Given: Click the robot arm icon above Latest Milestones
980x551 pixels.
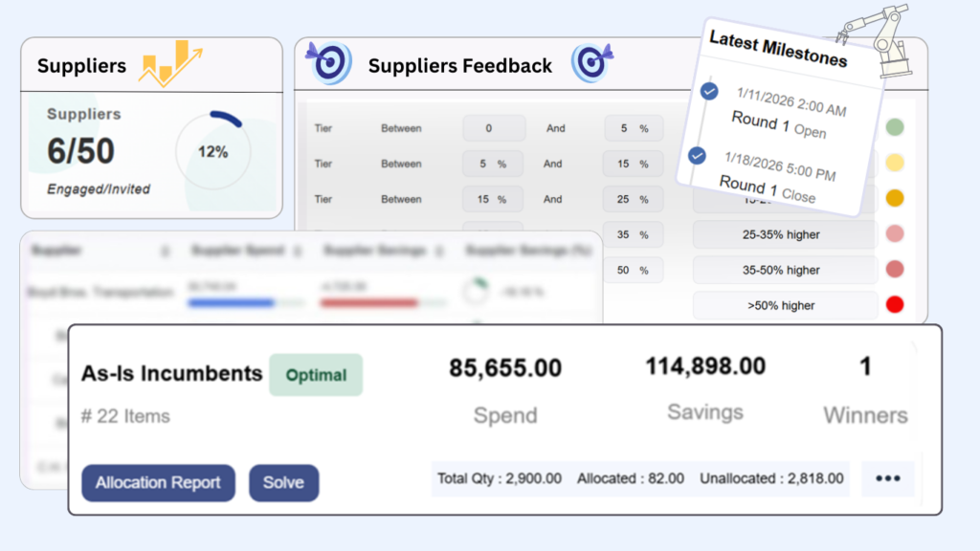Looking at the screenshot, I should click(876, 36).
